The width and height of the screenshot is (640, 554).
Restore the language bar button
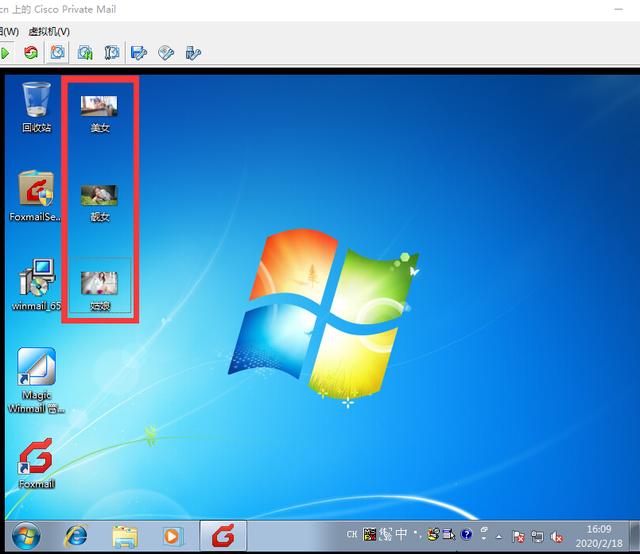point(484,530)
